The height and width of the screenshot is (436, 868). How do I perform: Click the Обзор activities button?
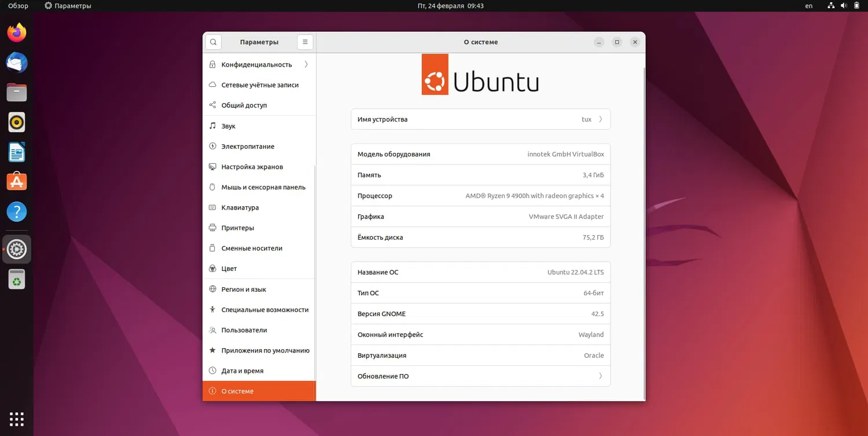coord(18,6)
